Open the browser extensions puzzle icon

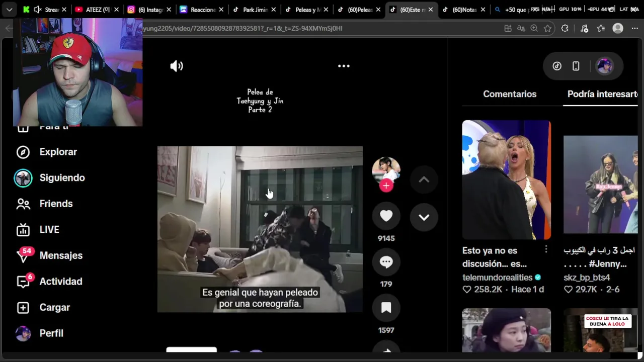pyautogui.click(x=565, y=29)
